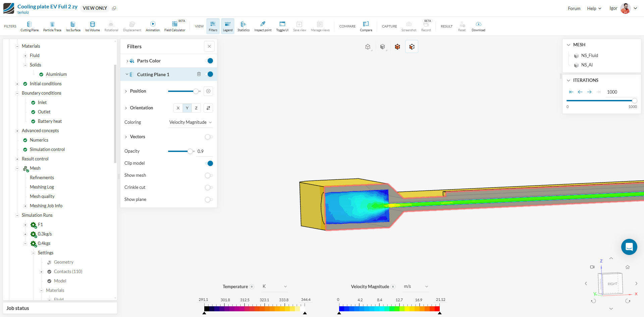This screenshot has width=644, height=317.
Task: Expand the Position settings chevron
Action: click(126, 91)
